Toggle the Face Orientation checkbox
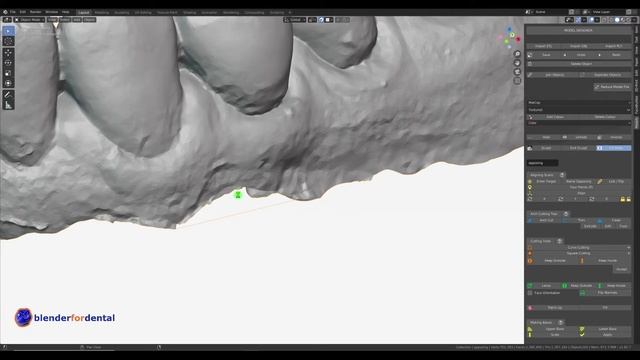 pos(530,293)
